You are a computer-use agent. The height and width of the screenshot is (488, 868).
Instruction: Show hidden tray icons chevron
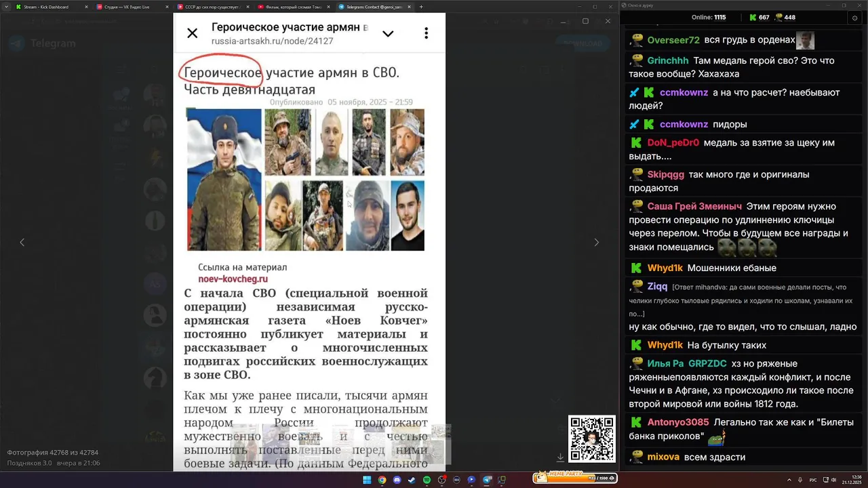pos(789,480)
